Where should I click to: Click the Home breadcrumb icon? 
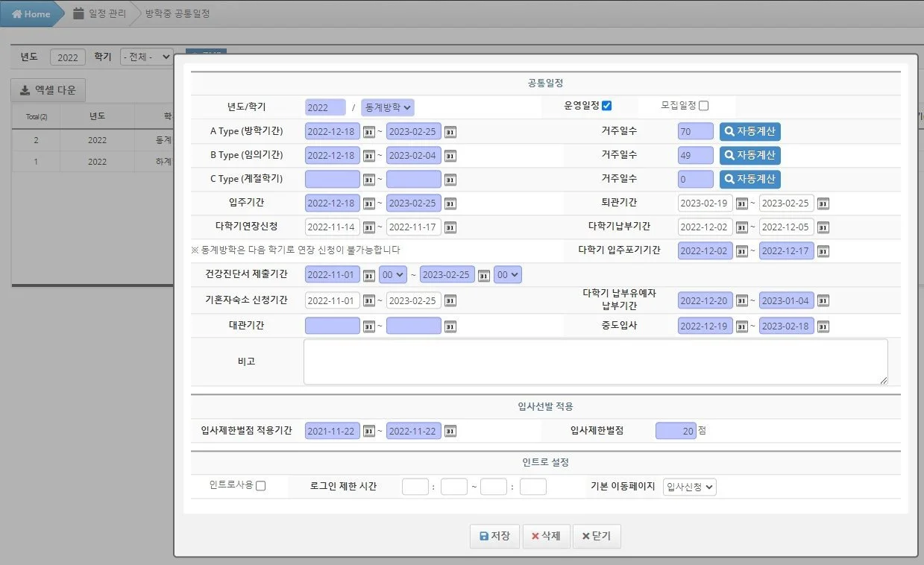click(17, 13)
